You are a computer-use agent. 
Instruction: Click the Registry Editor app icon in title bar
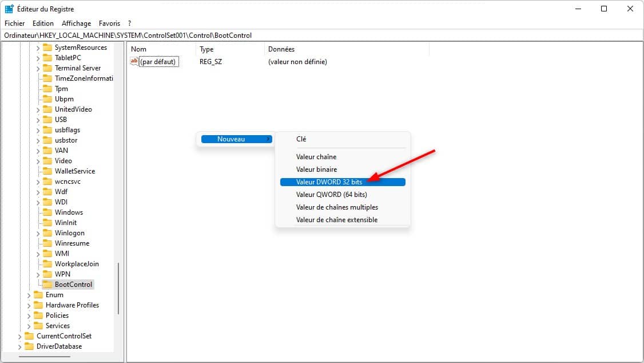click(x=9, y=9)
